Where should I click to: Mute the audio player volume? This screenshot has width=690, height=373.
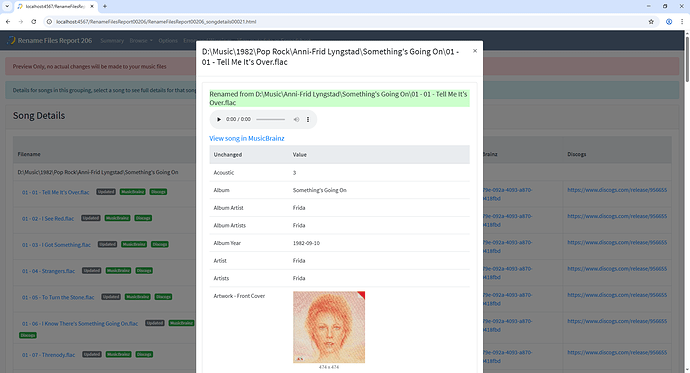296,119
